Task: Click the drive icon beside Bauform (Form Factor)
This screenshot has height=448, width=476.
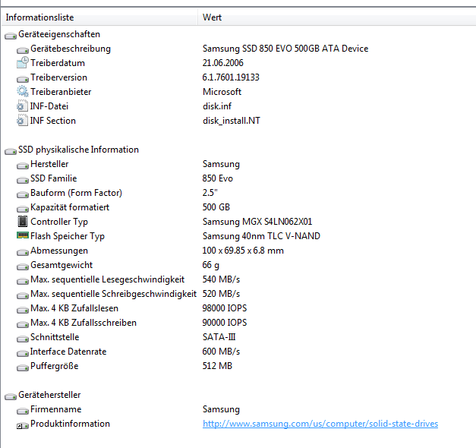Action: pyautogui.click(x=23, y=194)
